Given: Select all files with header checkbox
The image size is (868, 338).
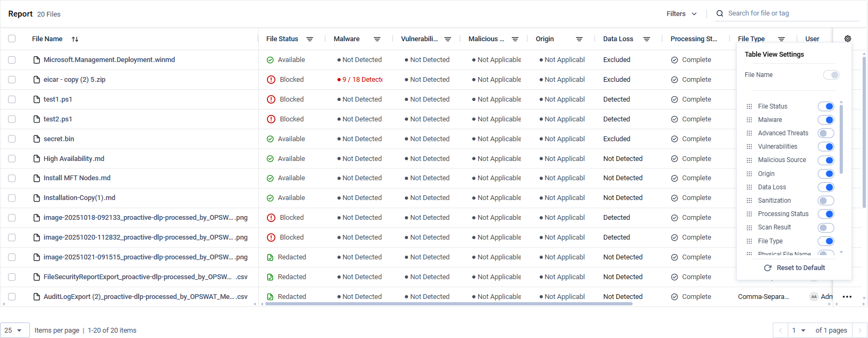Looking at the screenshot, I should click(12, 39).
